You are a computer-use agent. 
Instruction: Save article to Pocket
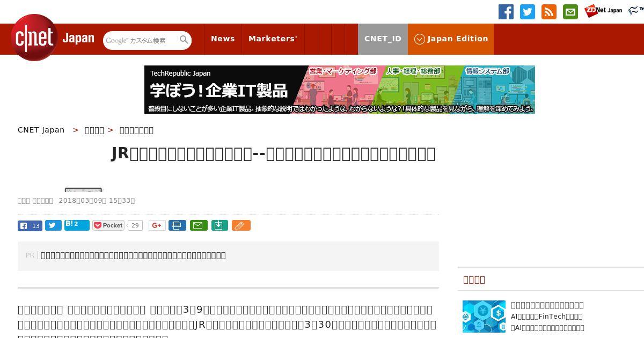coord(108,225)
